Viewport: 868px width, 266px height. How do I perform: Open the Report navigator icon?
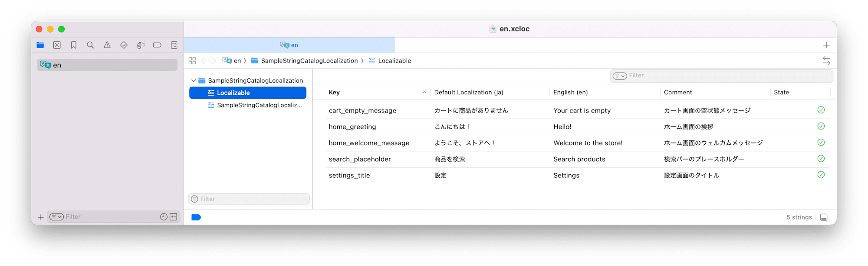coord(174,45)
